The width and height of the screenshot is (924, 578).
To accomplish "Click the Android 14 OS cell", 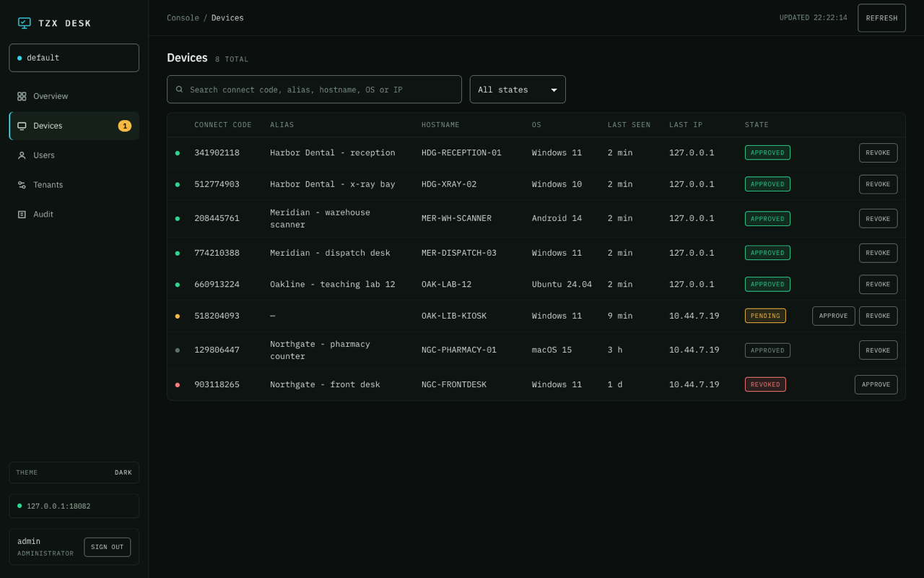I will (557, 218).
